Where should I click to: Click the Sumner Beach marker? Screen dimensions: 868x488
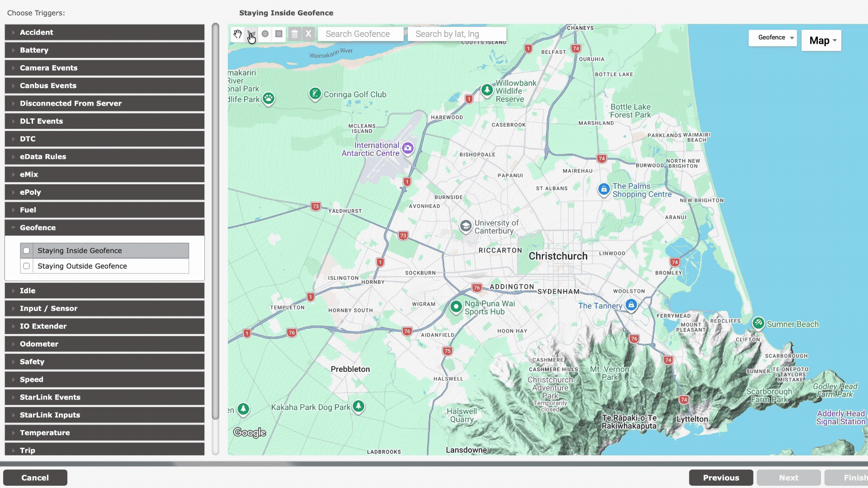758,323
